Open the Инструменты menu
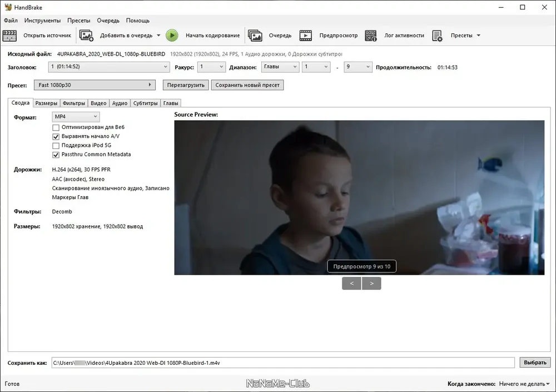Screen dimensions: 556x392 [43, 21]
